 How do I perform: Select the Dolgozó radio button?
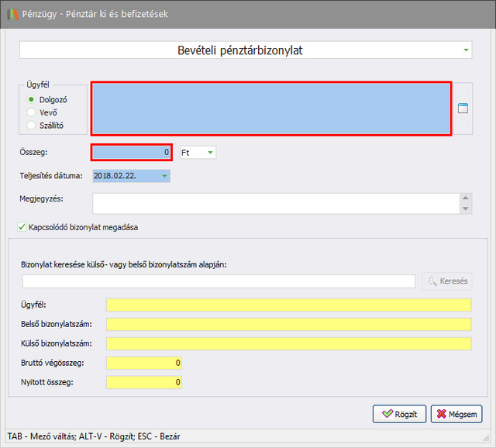32,99
